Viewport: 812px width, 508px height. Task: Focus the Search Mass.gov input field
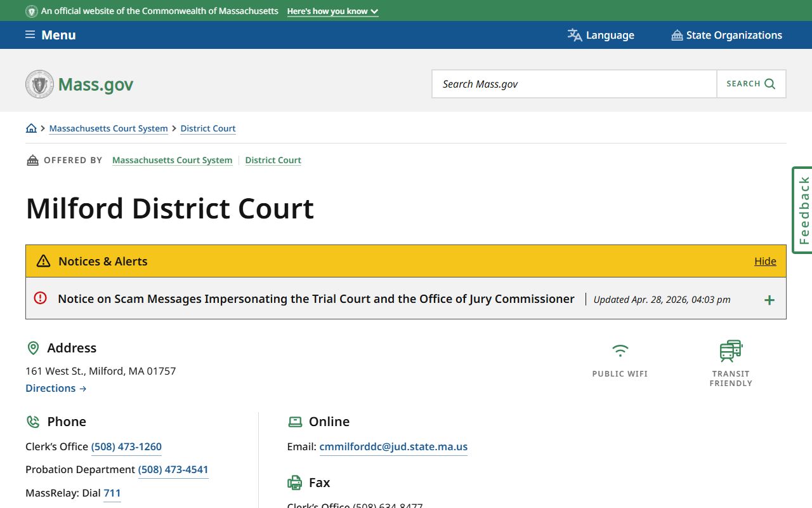pyautogui.click(x=574, y=84)
